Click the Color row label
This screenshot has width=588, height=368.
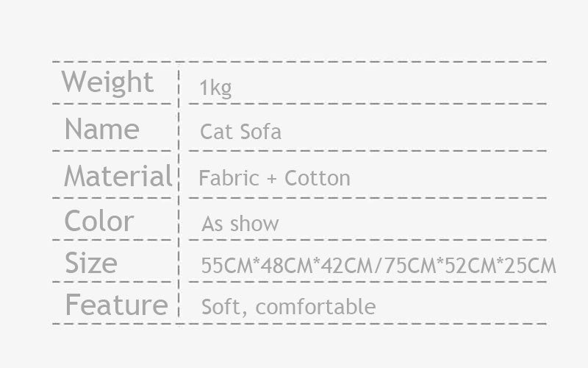click(99, 221)
